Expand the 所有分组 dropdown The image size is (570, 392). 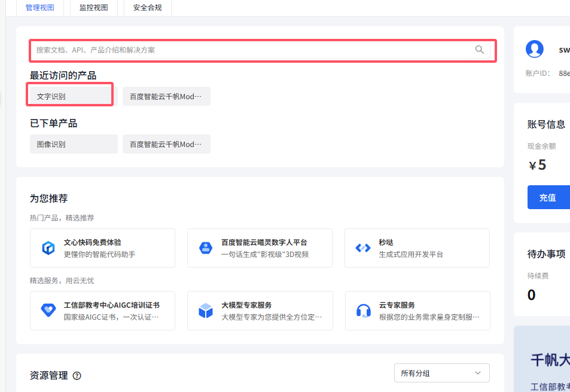(x=441, y=373)
